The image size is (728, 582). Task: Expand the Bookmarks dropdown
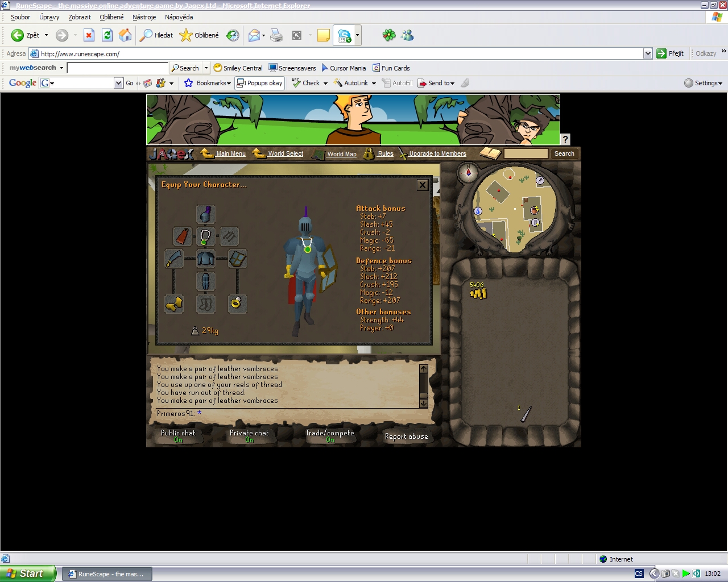[229, 84]
